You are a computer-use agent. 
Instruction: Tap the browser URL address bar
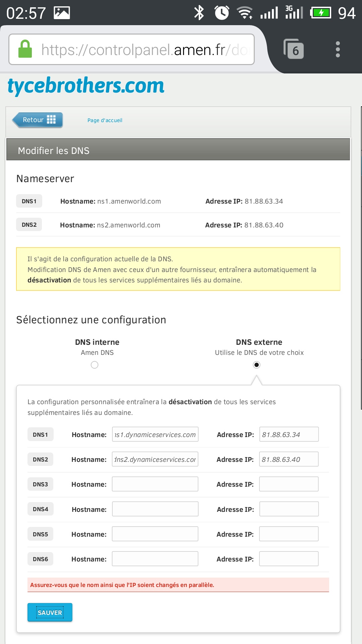131,49
